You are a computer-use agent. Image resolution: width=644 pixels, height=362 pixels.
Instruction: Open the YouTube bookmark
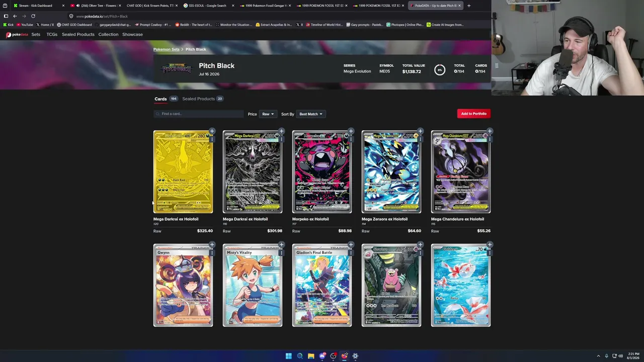tap(25, 25)
